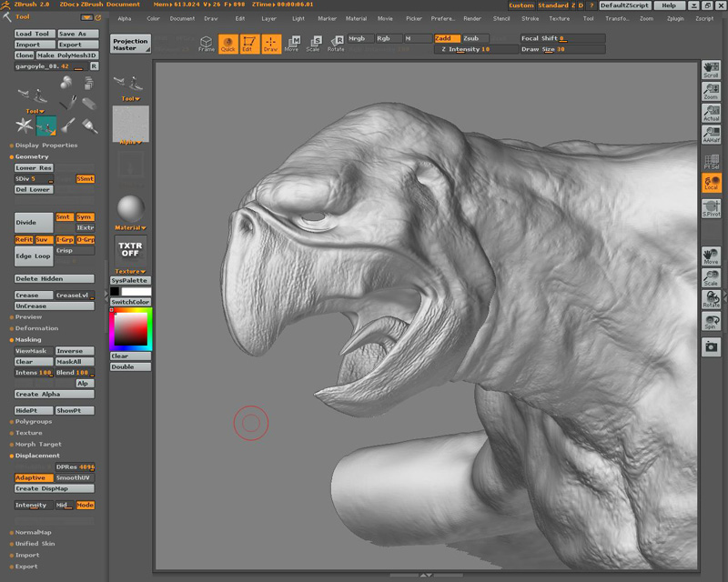The height and width of the screenshot is (582, 728).
Task: Toggle the Local transformations icon
Action: point(711,183)
